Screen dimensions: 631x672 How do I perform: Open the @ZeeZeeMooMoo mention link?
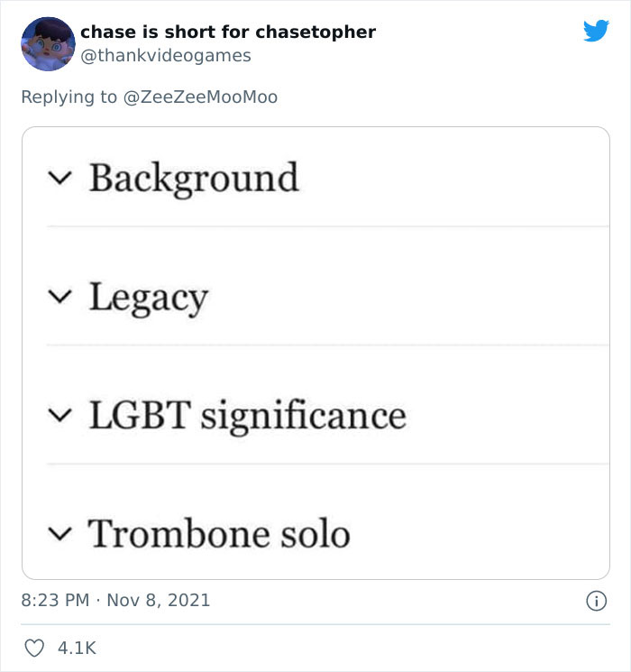tap(197, 97)
